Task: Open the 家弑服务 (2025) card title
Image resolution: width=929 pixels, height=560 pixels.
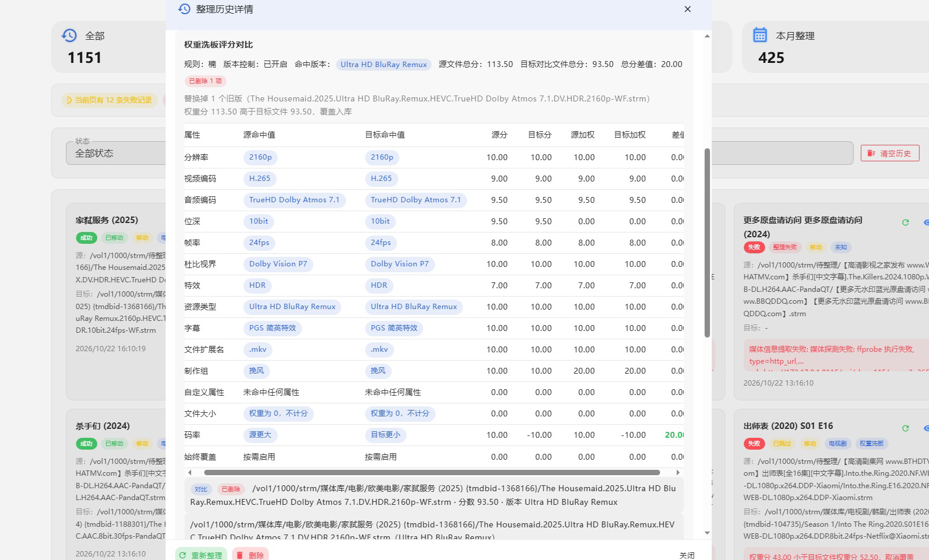Action: point(107,220)
